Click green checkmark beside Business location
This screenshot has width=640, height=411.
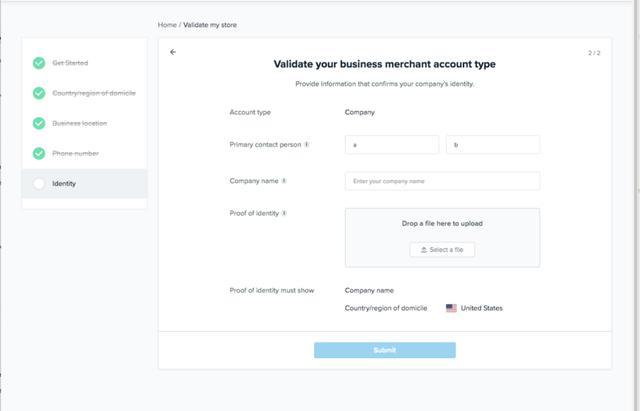pos(39,123)
